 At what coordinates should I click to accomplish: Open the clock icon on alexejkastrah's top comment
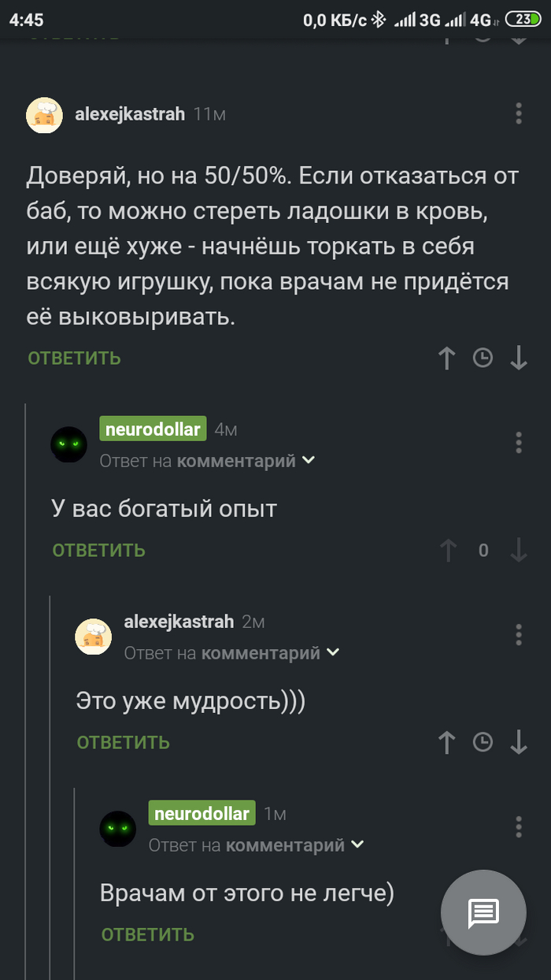coord(483,358)
